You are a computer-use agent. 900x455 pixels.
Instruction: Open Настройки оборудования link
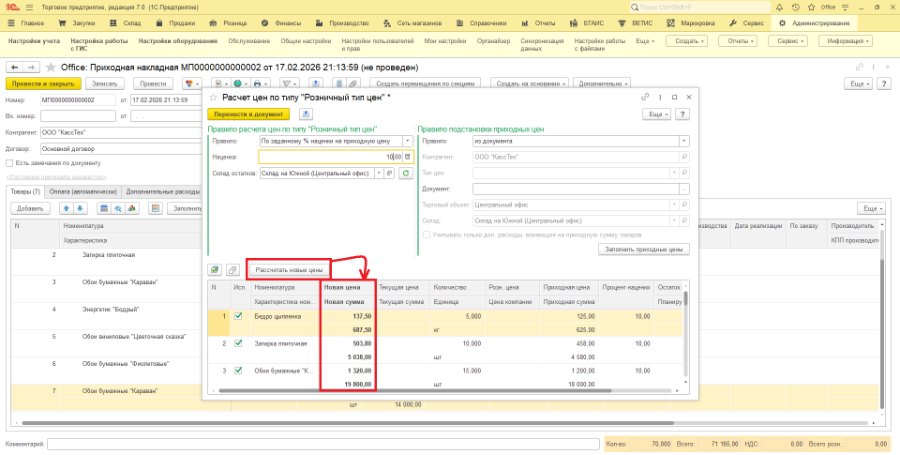pyautogui.click(x=178, y=41)
